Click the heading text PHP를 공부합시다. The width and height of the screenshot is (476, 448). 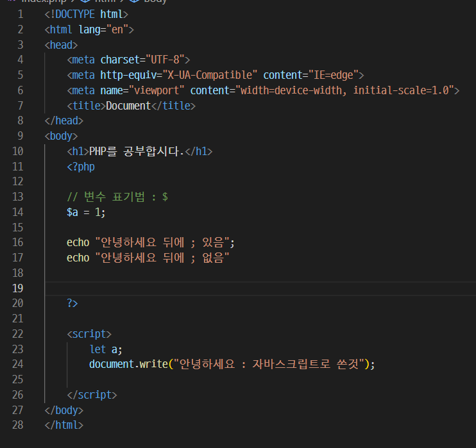pos(137,151)
